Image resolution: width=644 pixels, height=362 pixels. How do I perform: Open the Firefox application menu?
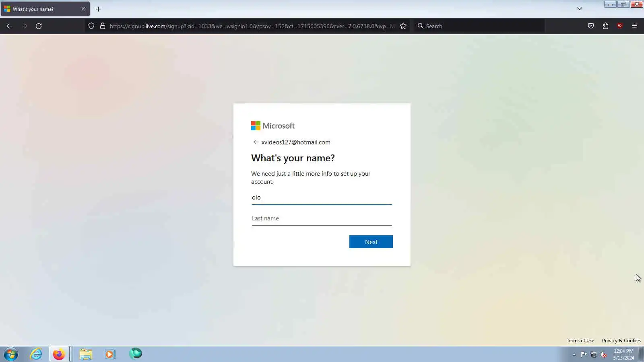pos(634,26)
